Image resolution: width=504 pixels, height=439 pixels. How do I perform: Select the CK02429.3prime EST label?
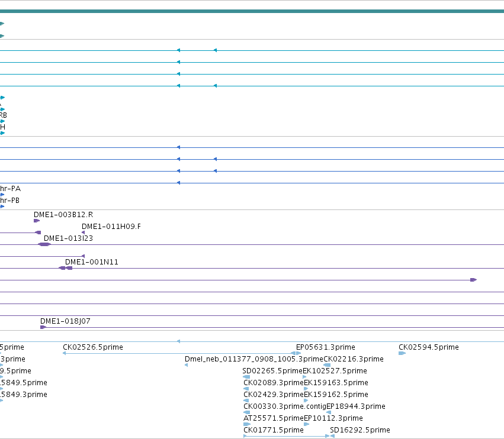[274, 395]
